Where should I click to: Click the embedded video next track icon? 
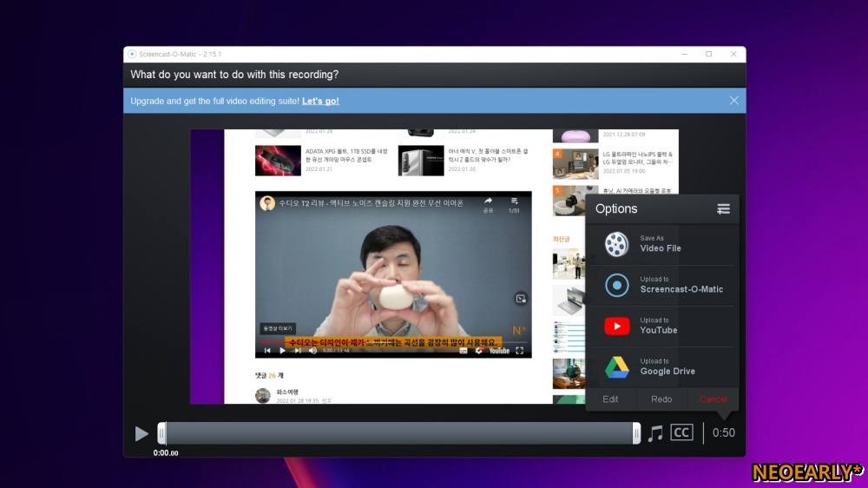pyautogui.click(x=298, y=351)
